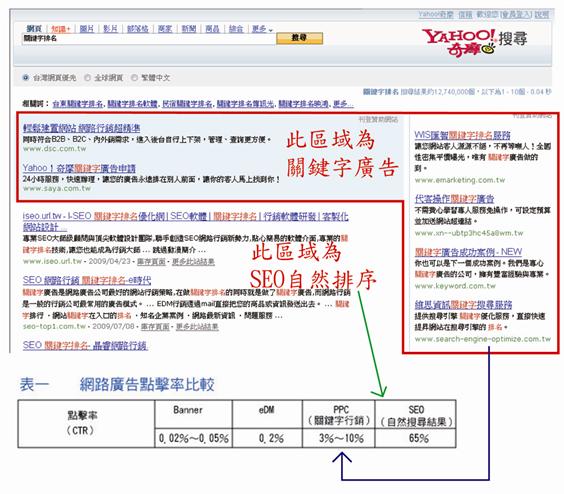Choose the 繁體中文 radio button

pos(134,77)
